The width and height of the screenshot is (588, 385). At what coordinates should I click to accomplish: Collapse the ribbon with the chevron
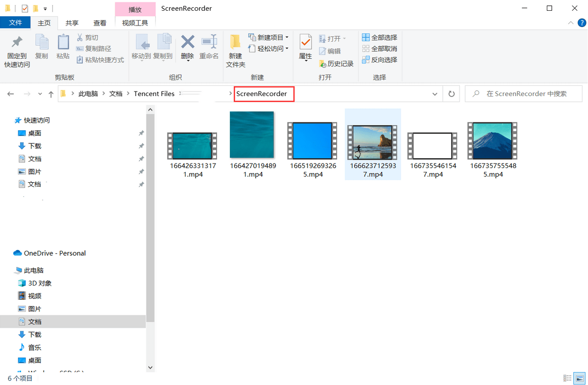click(571, 23)
